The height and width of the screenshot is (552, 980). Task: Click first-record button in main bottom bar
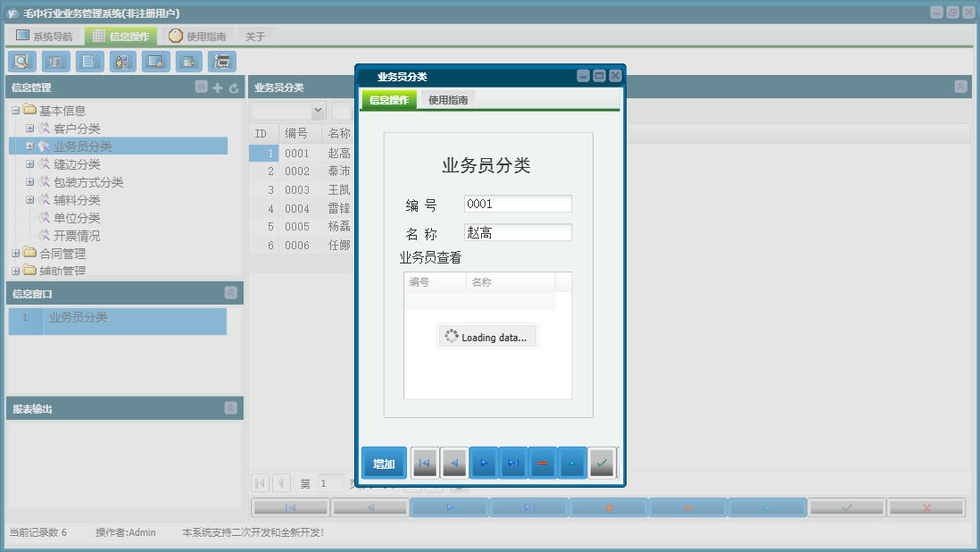[x=291, y=507]
